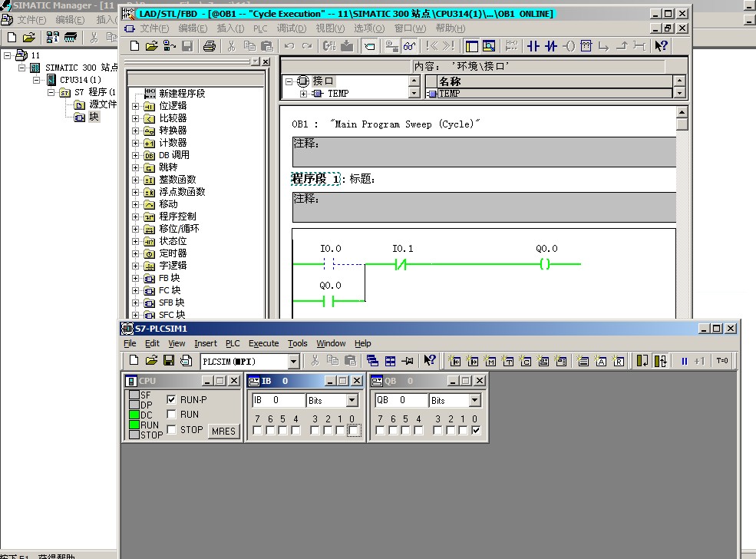Expand the 定时器 (Timers) tree folder
The height and width of the screenshot is (559, 756).
[136, 253]
